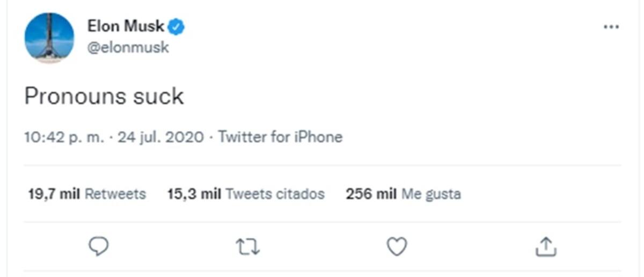Screen dimensions: 644x277
Task: Open the Twitter for iPhone source link
Action: pos(280,137)
